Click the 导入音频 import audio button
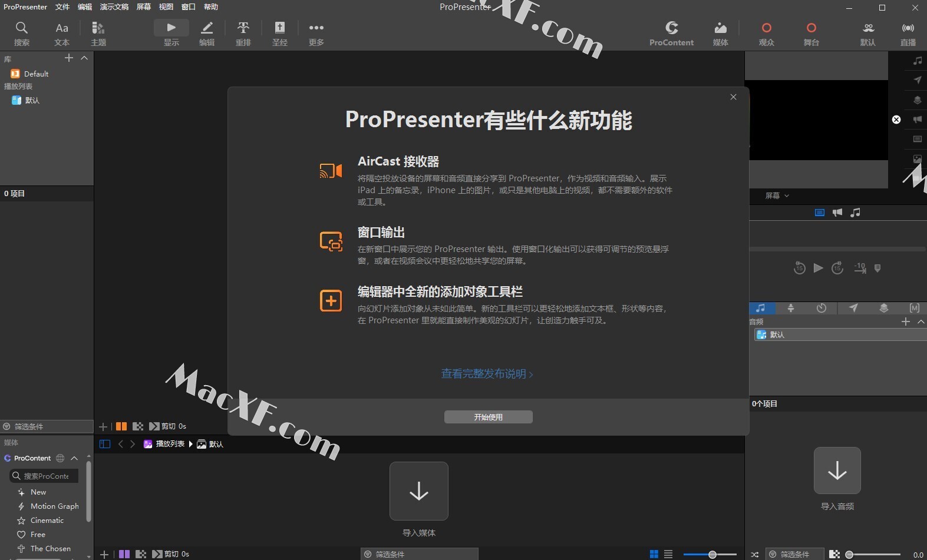 [837, 470]
